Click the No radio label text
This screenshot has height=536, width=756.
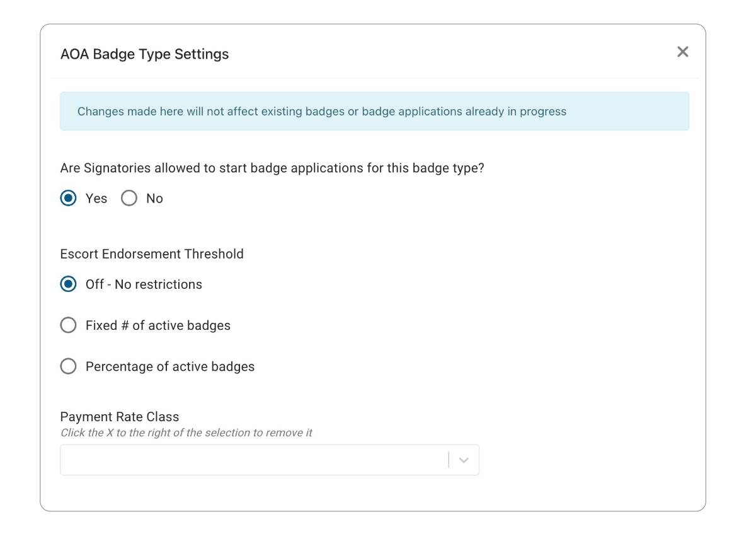(153, 198)
